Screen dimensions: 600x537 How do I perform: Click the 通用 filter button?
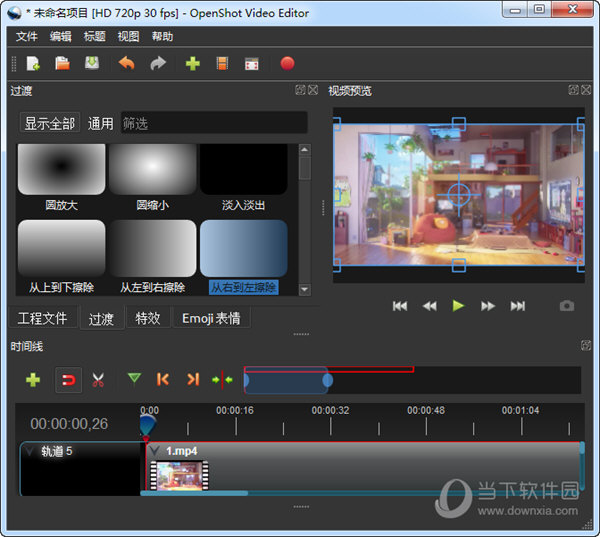tap(101, 123)
